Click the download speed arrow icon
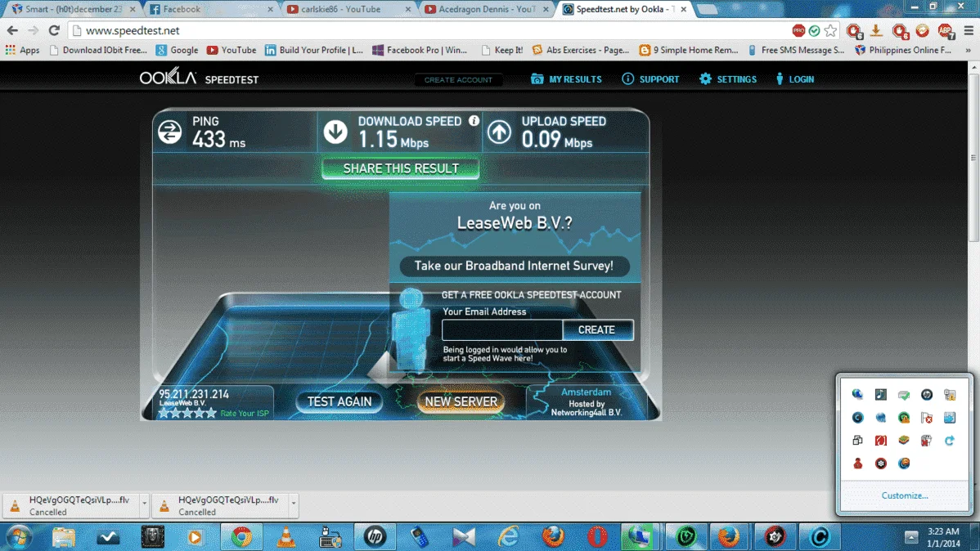The width and height of the screenshot is (980, 551). click(x=335, y=132)
